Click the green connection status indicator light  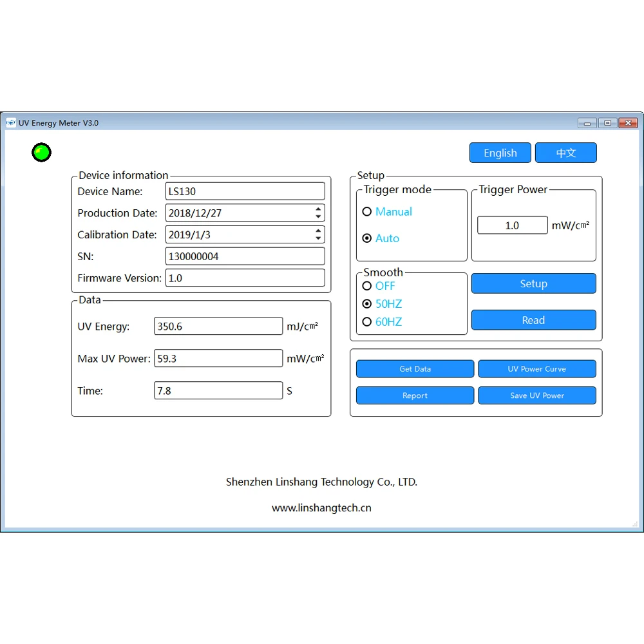click(41, 153)
